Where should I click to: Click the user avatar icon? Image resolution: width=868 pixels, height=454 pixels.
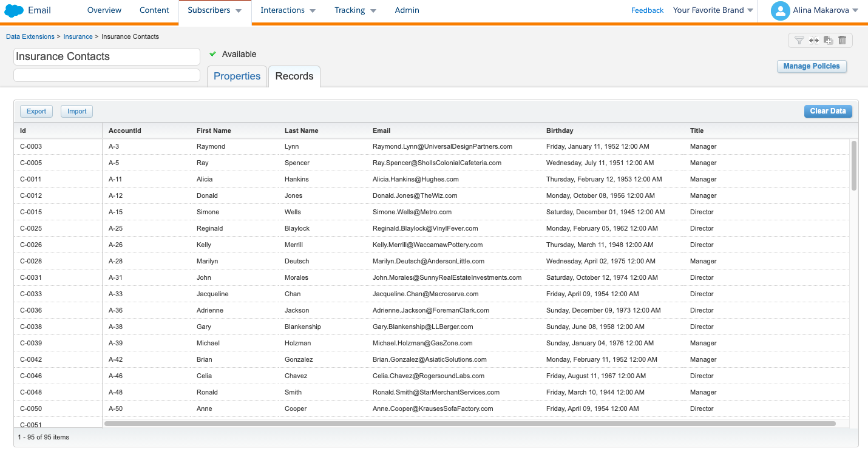pyautogui.click(x=780, y=10)
